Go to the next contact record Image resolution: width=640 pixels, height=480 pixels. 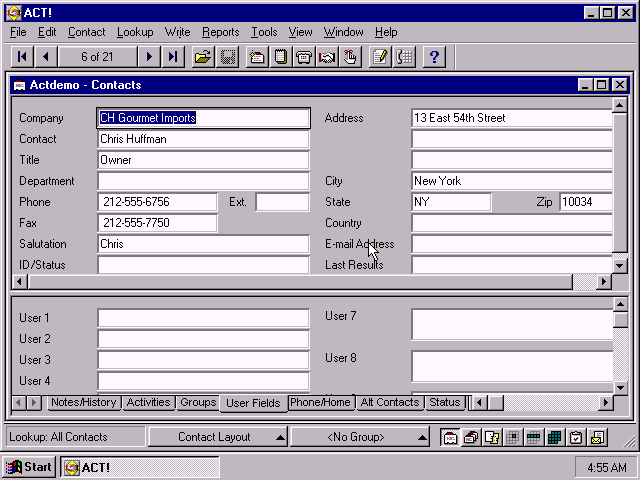point(149,57)
